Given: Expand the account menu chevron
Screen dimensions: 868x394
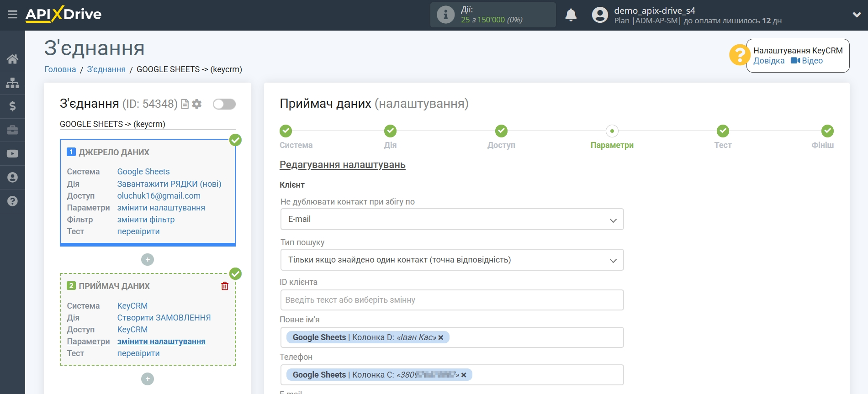Looking at the screenshot, I should (857, 15).
